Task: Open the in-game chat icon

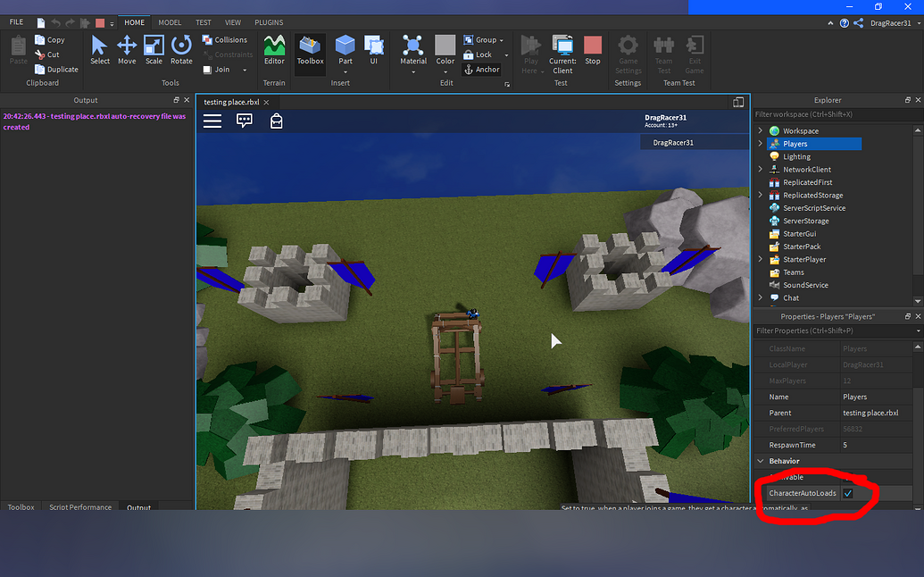Action: point(244,121)
